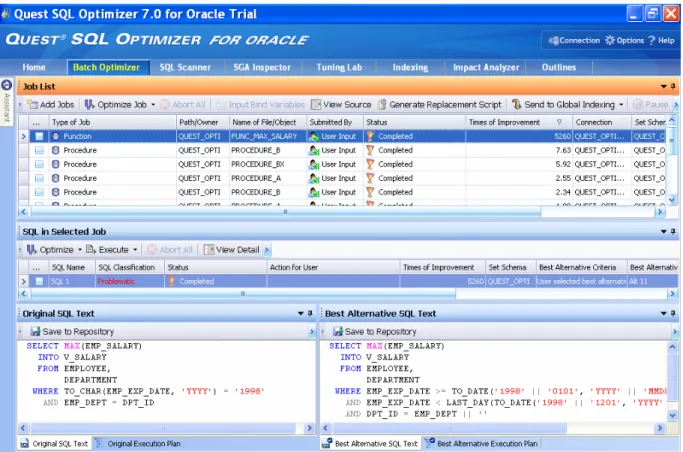
Task: Switch to Original Execution Plan tab
Action: coord(138,444)
